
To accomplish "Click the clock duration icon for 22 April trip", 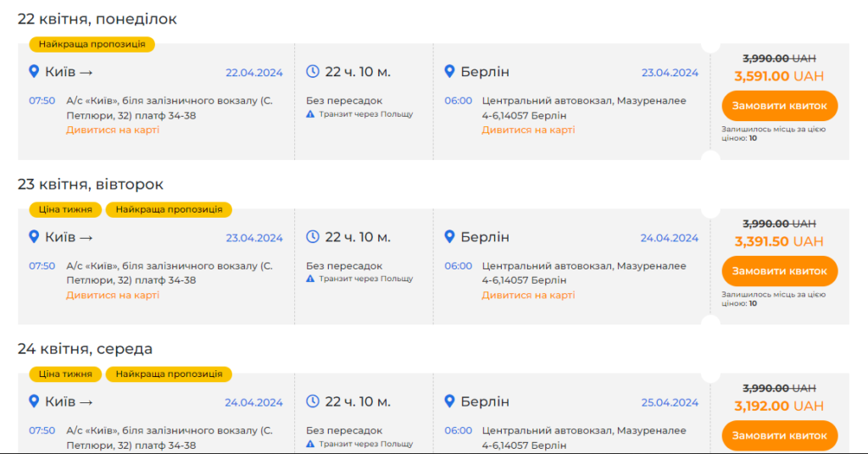I will [x=313, y=72].
